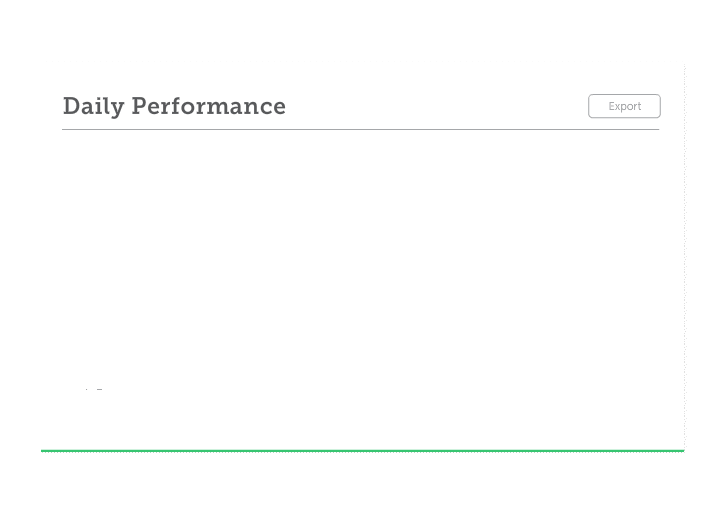The height and width of the screenshot is (514, 725).
Task: Click the Daily Performance heading
Action: point(174,106)
